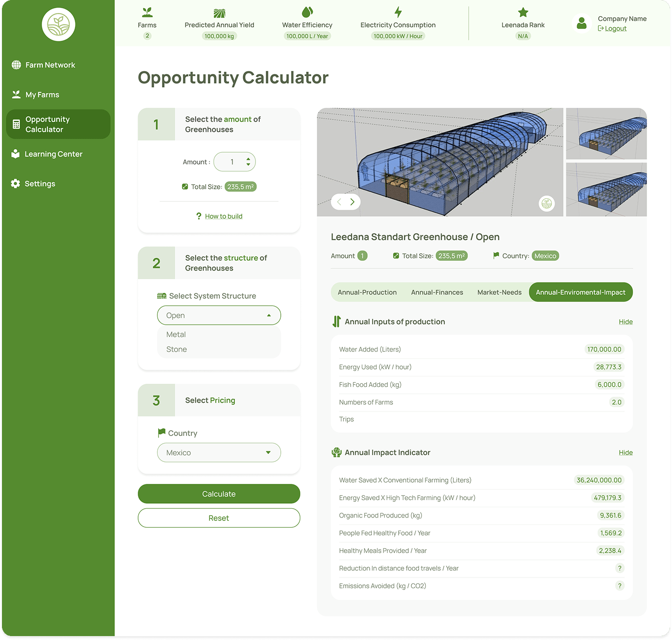Click the Farm Network globe icon
This screenshot has width=672, height=640.
pyautogui.click(x=16, y=65)
